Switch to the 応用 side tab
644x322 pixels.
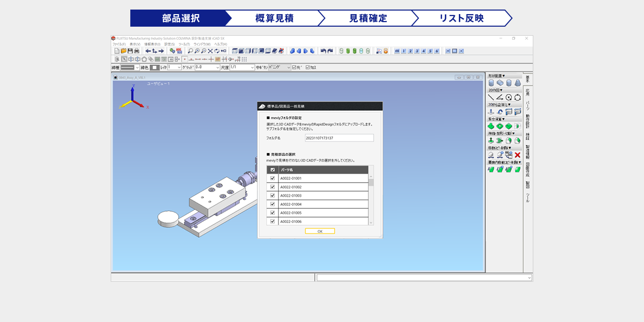[528, 93]
